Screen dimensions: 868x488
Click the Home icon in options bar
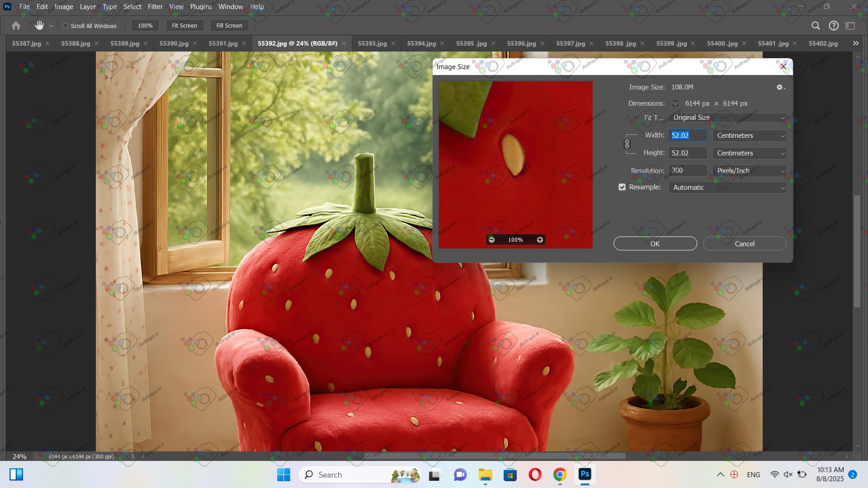(16, 26)
